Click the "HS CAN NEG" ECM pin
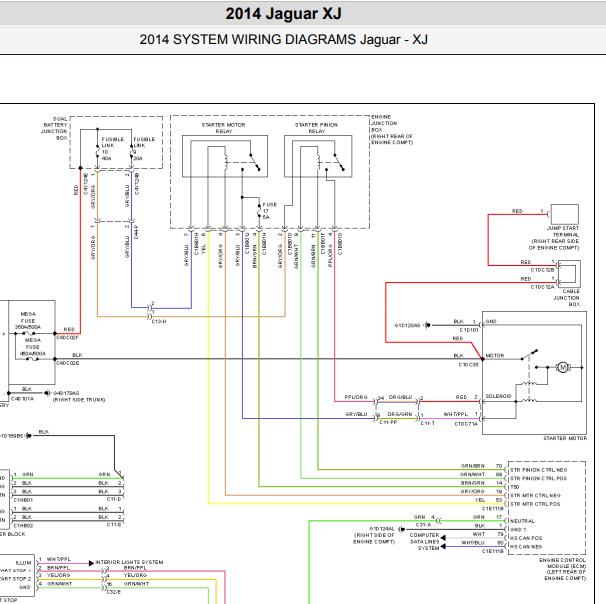Screen dimensions: 606x604 tap(526, 546)
